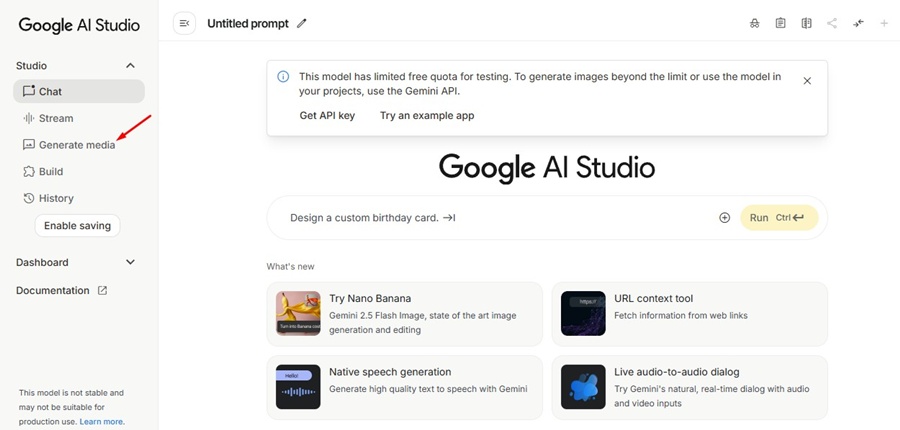Viewport: 900px width, 430px height.
Task: Select Generate media in sidebar
Action: (x=76, y=145)
